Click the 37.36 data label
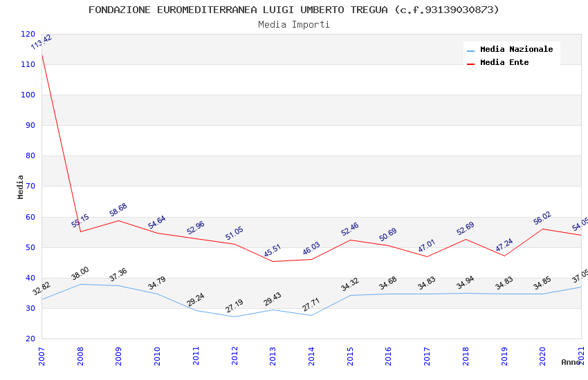The height and width of the screenshot is (380, 588). coord(118,275)
